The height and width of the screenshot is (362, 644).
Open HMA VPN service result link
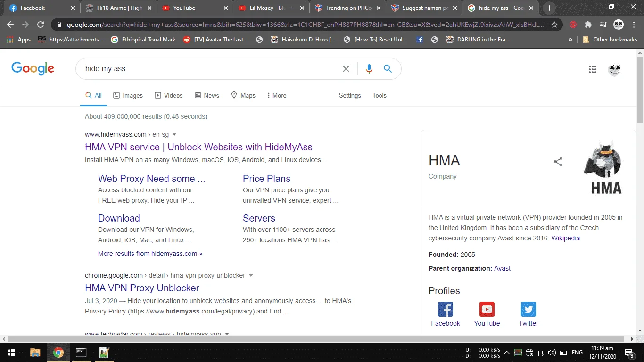(198, 147)
